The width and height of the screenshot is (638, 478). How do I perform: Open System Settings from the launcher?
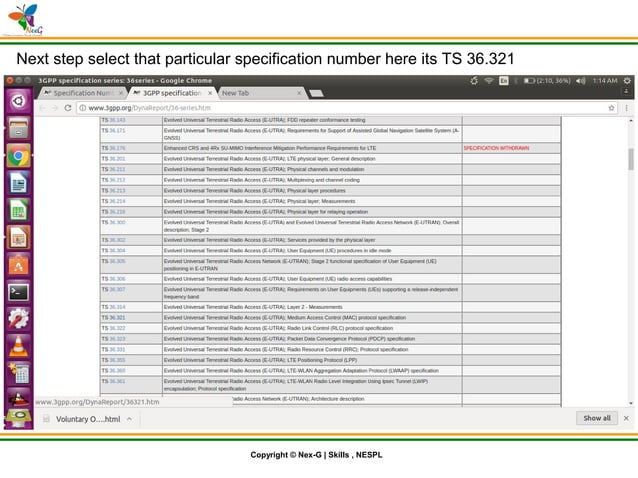pyautogui.click(x=18, y=319)
